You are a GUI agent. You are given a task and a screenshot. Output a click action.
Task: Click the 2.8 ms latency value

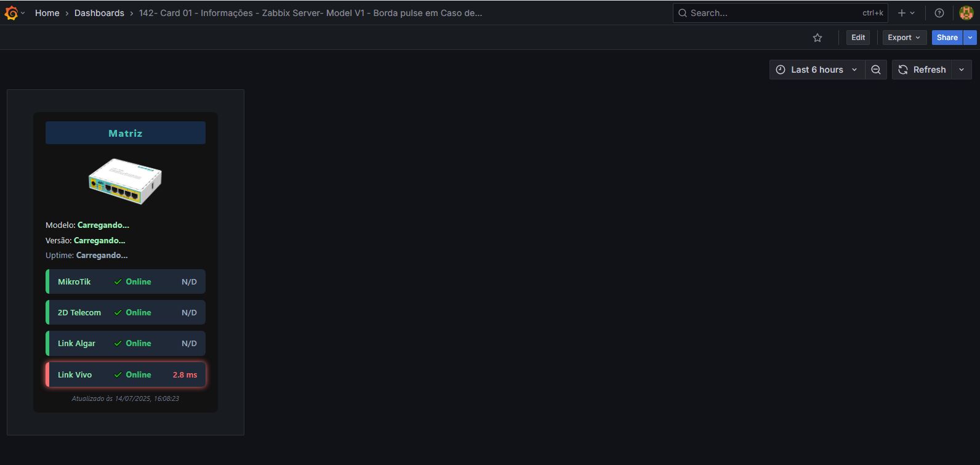point(185,374)
